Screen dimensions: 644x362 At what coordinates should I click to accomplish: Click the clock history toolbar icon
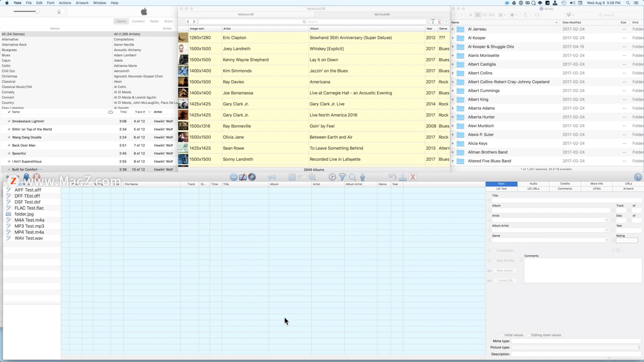click(x=332, y=177)
